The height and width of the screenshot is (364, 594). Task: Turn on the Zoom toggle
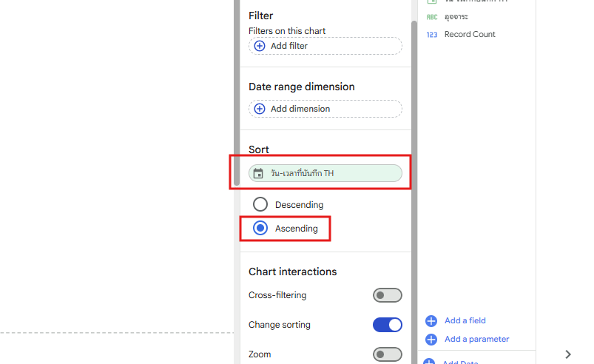[387, 354]
